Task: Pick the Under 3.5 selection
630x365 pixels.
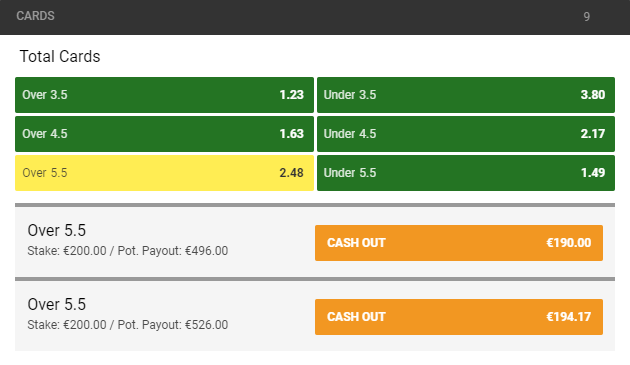Action: pos(466,95)
